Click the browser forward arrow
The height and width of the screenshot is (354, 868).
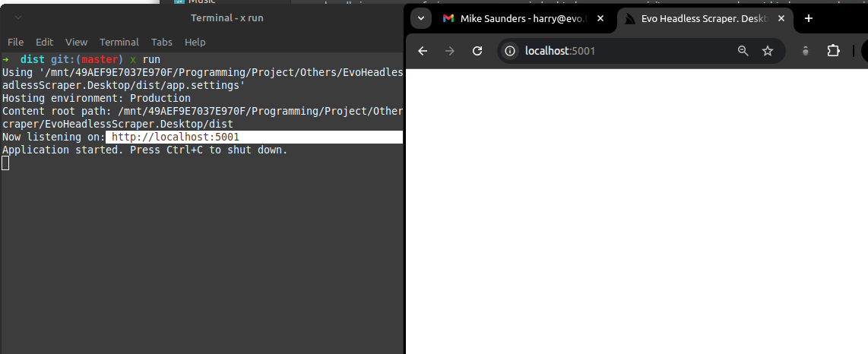[450, 51]
